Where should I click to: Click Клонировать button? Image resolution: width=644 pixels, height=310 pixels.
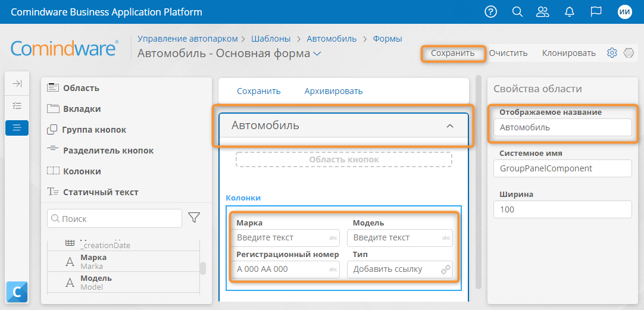click(569, 53)
